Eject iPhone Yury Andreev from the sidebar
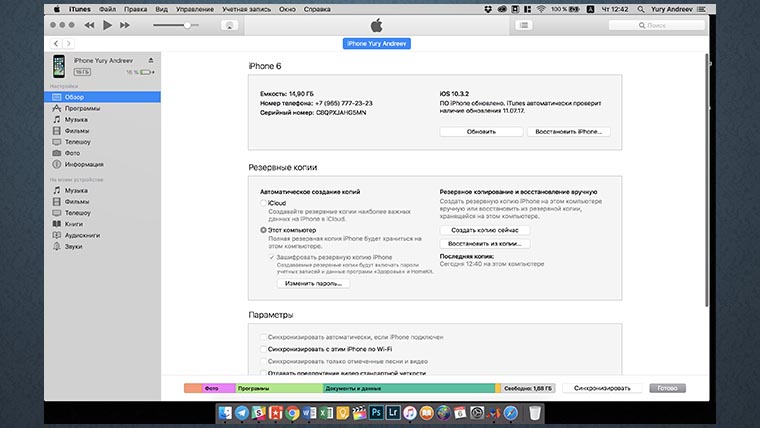 (x=151, y=60)
